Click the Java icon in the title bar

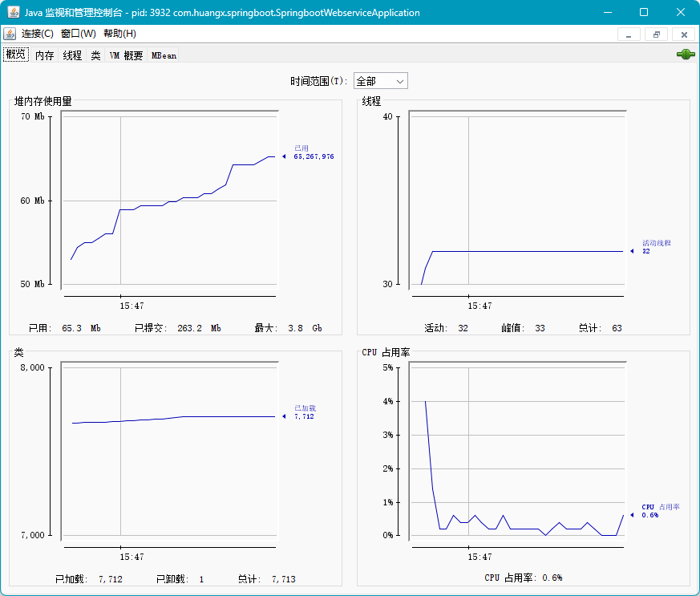[x=14, y=12]
